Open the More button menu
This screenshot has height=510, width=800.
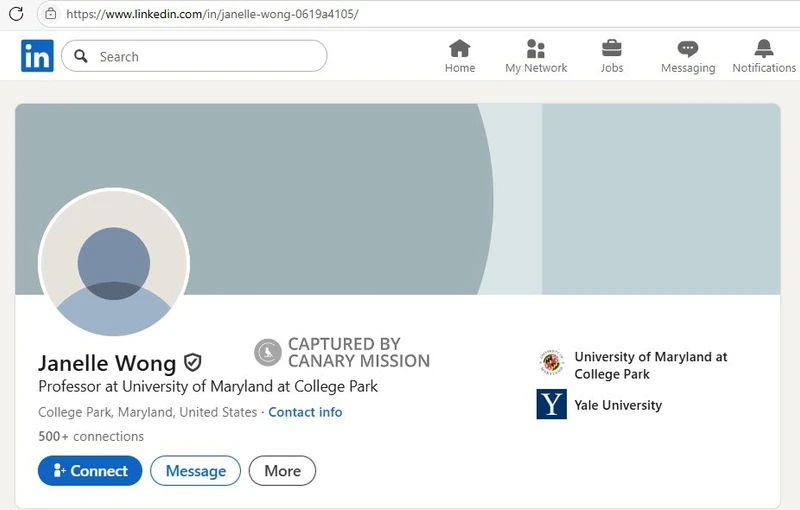[x=282, y=471]
